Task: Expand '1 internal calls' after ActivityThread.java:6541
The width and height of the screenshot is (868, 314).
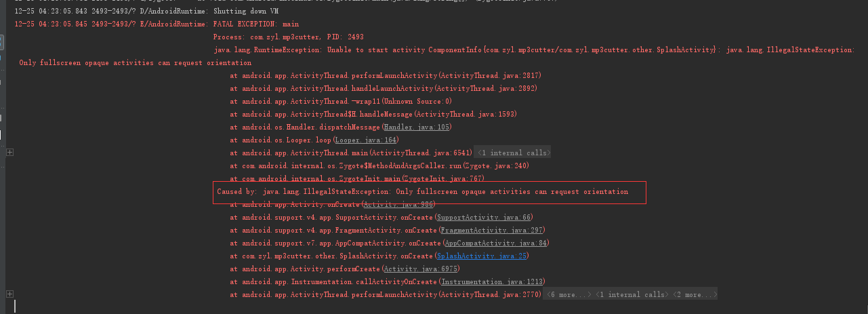Action: tap(513, 153)
